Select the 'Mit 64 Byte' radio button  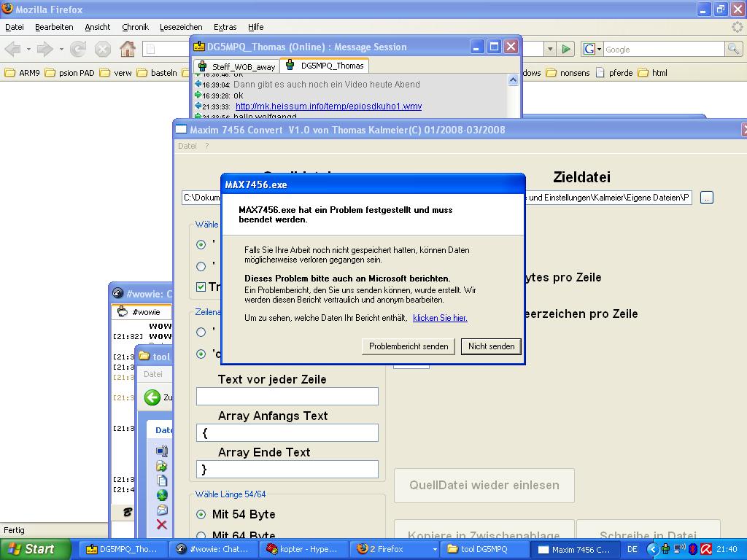coord(201,536)
